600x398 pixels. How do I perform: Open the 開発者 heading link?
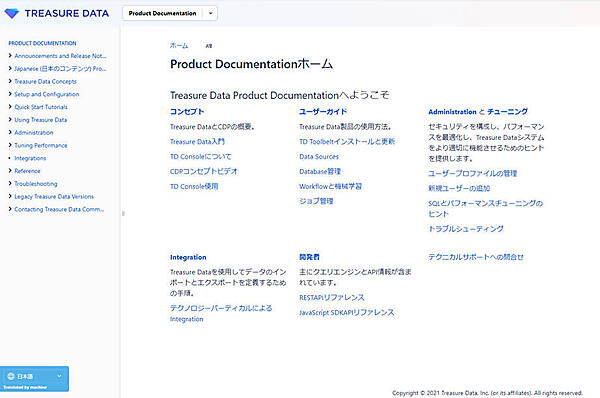(x=309, y=257)
